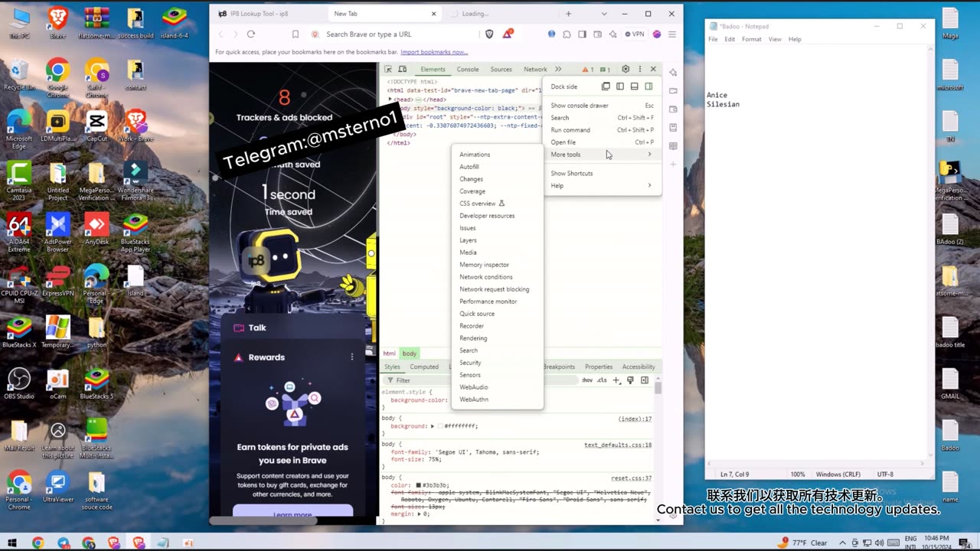Toggle the Brave sidebar panel icon
The height and width of the screenshot is (551, 980).
[582, 34]
